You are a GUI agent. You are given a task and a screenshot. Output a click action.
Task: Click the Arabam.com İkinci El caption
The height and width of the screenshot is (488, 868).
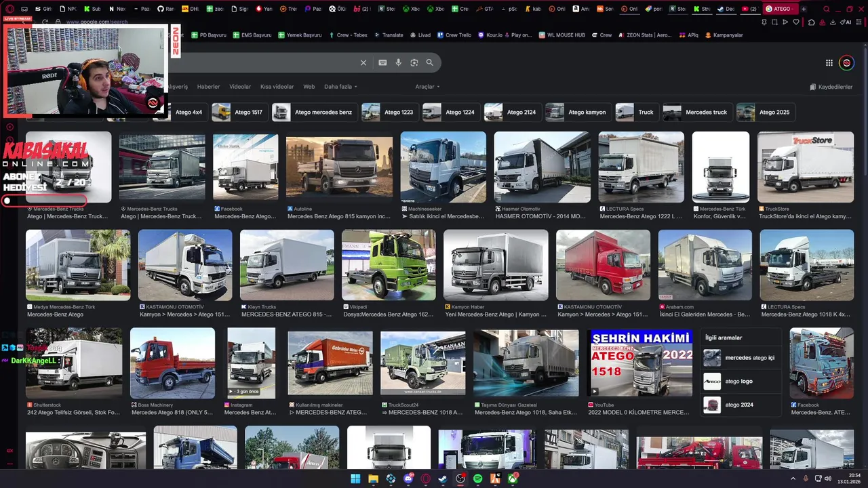(705, 314)
